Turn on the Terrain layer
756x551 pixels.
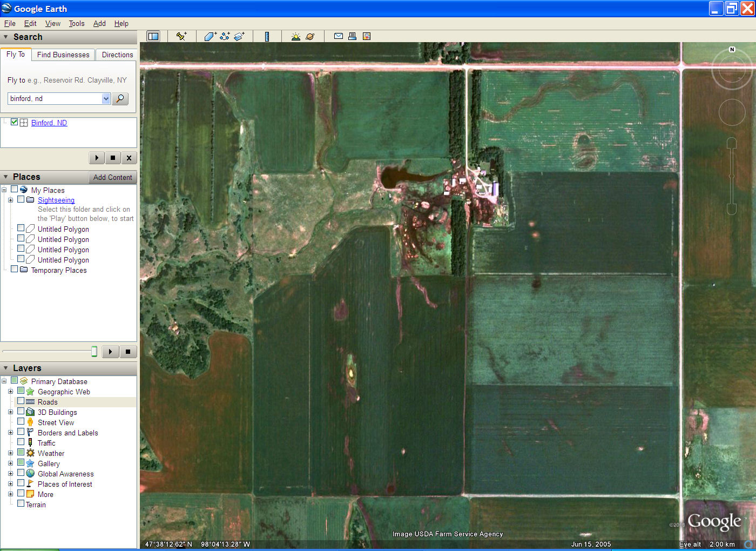coord(21,504)
